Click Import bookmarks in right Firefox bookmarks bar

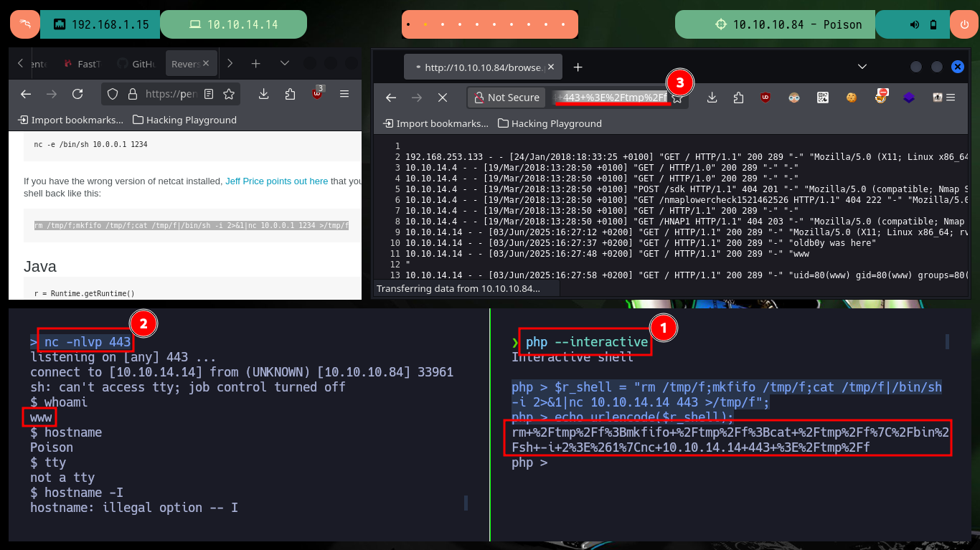[436, 123]
